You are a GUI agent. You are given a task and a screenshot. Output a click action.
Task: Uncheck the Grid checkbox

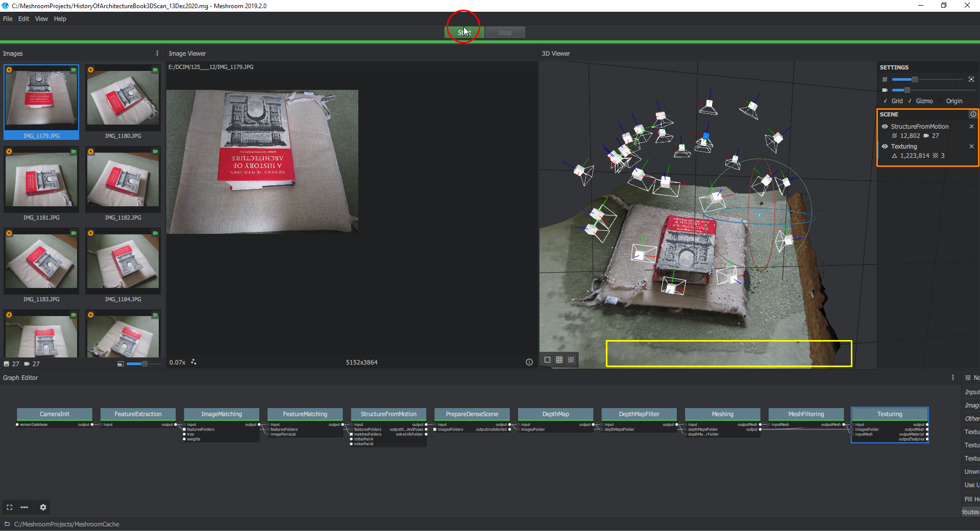coord(885,101)
